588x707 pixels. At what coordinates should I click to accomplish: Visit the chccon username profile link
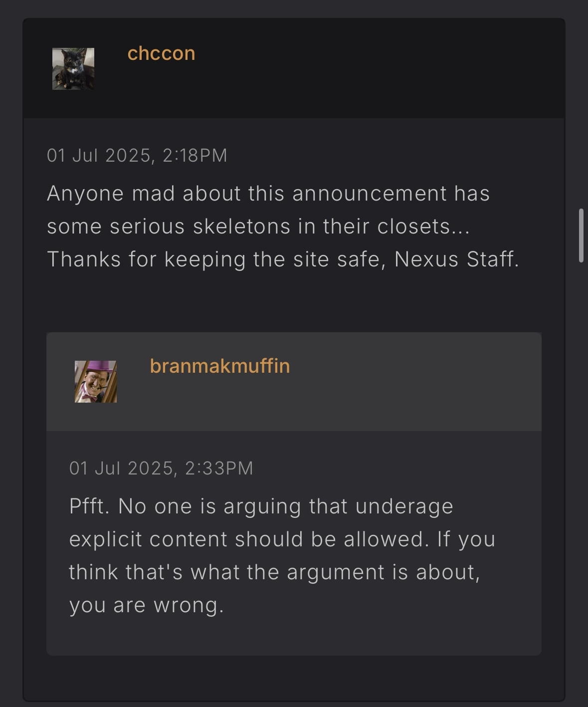click(161, 53)
